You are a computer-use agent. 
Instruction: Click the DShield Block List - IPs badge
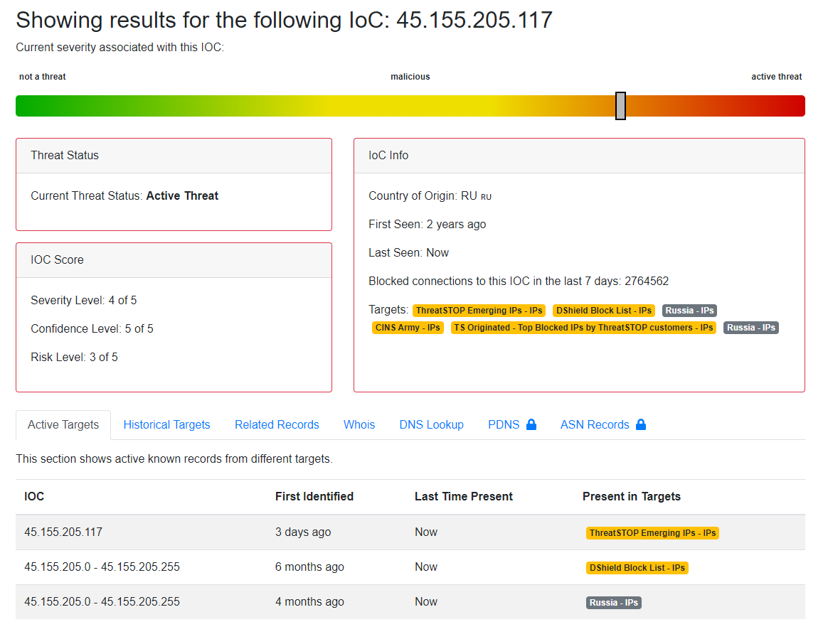pyautogui.click(x=603, y=310)
